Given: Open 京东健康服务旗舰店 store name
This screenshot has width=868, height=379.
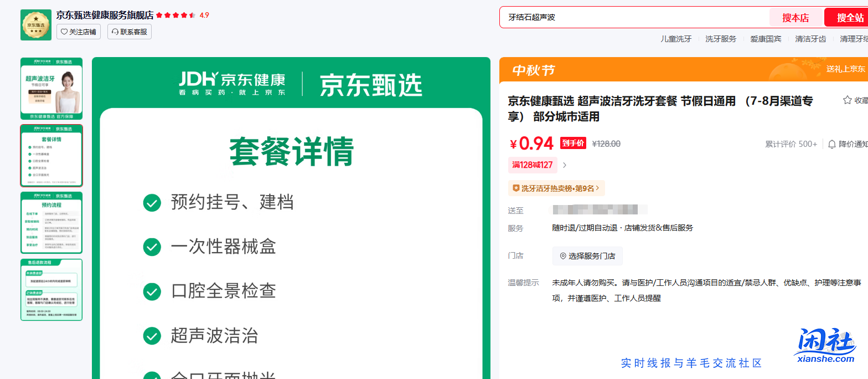Looking at the screenshot, I should (x=105, y=15).
